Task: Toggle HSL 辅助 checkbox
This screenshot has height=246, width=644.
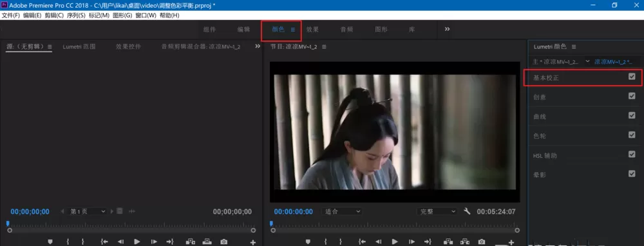Action: (632, 155)
